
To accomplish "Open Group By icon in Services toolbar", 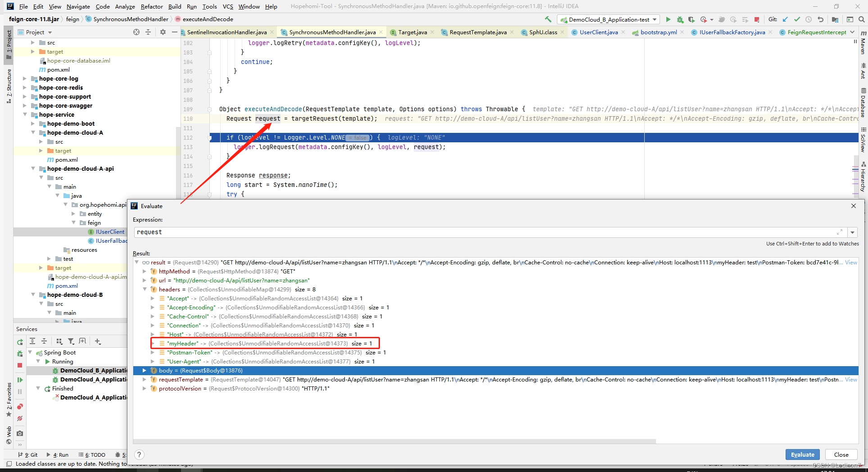I will click(59, 341).
